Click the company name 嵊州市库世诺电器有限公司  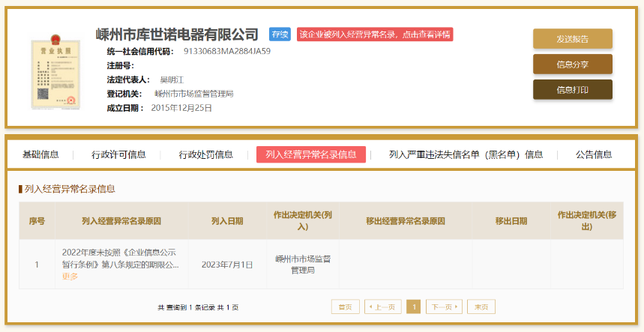[177, 34]
